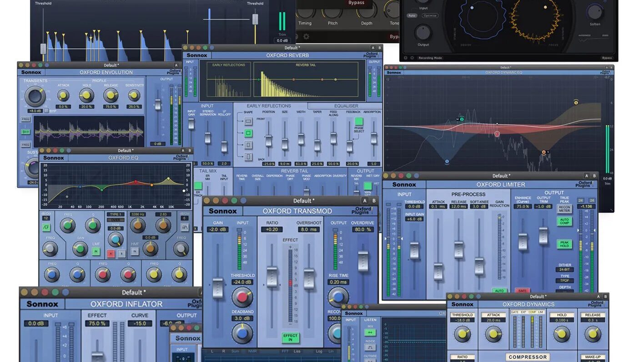Toggle the Oxford EQ LMF IN button

coord(96,251)
